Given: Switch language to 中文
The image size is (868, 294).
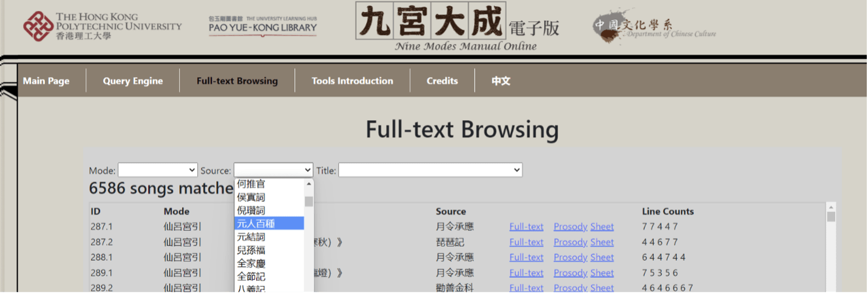Looking at the screenshot, I should pyautogui.click(x=501, y=81).
